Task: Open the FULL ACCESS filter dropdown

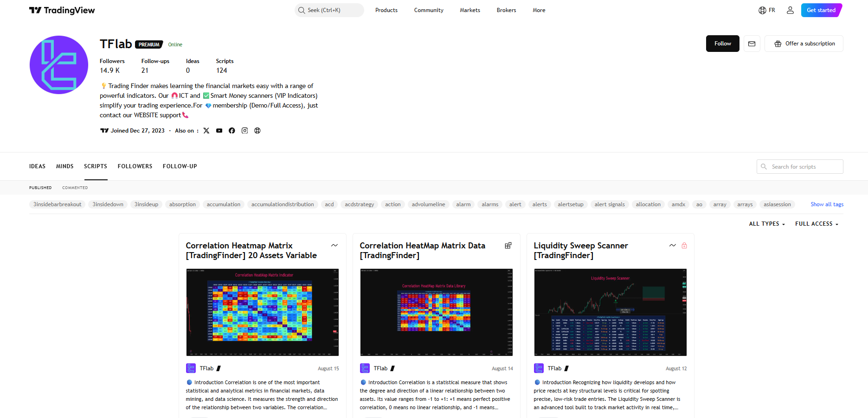Action: pos(817,224)
